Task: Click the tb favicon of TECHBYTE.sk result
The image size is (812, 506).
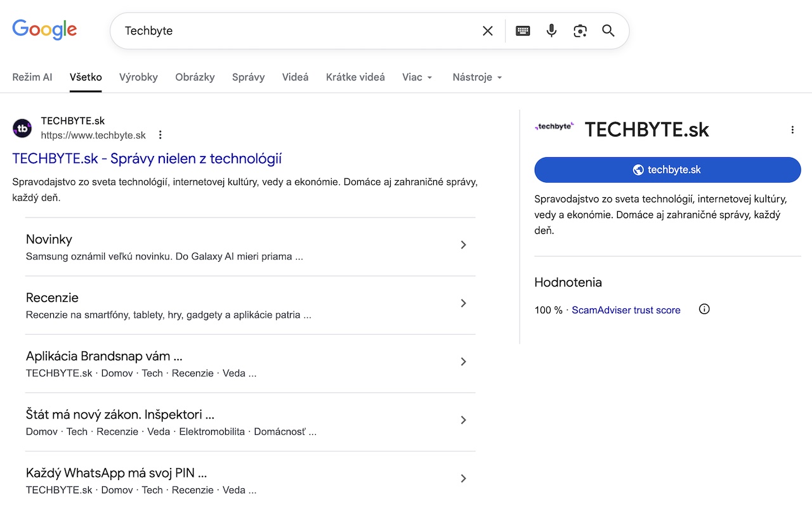Action: pyautogui.click(x=22, y=128)
